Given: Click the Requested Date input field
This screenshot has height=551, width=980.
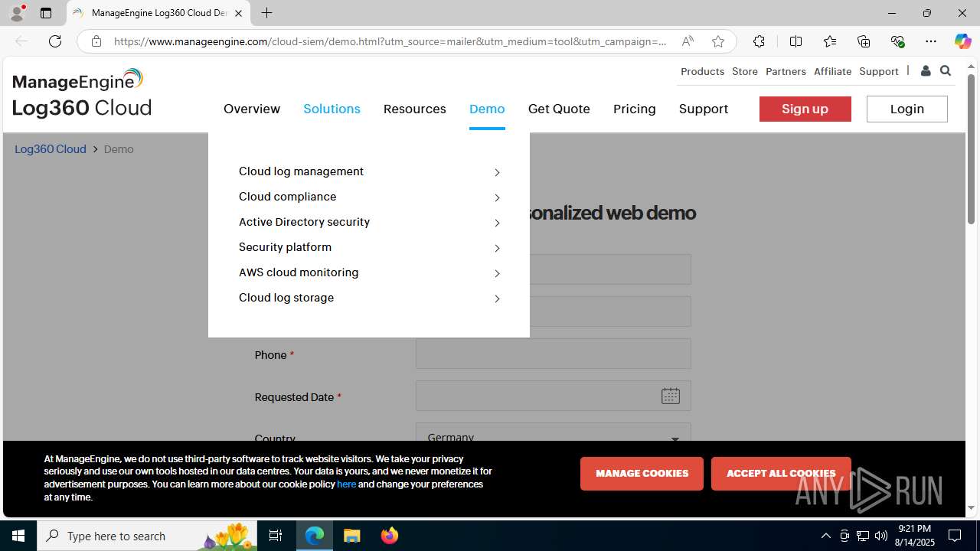Looking at the screenshot, I should point(554,396).
